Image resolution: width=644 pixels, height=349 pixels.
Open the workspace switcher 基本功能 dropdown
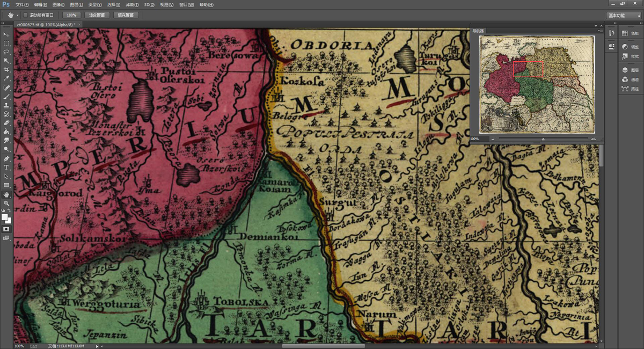pyautogui.click(x=624, y=16)
